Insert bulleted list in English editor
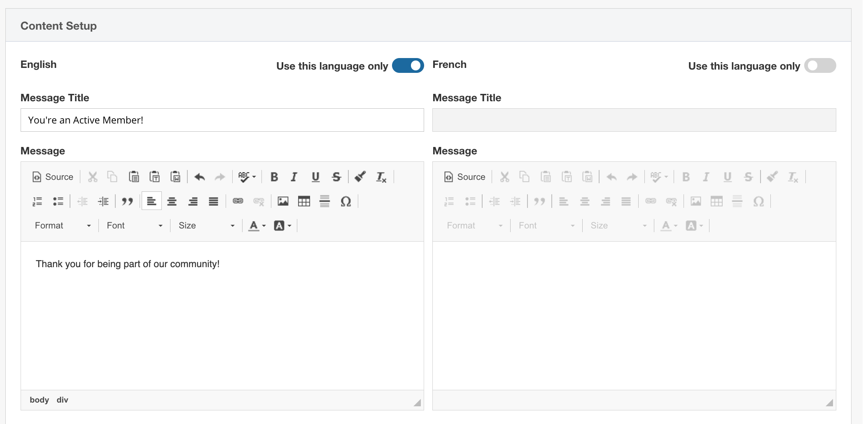Image resolution: width=868 pixels, height=424 pixels. pyautogui.click(x=58, y=201)
